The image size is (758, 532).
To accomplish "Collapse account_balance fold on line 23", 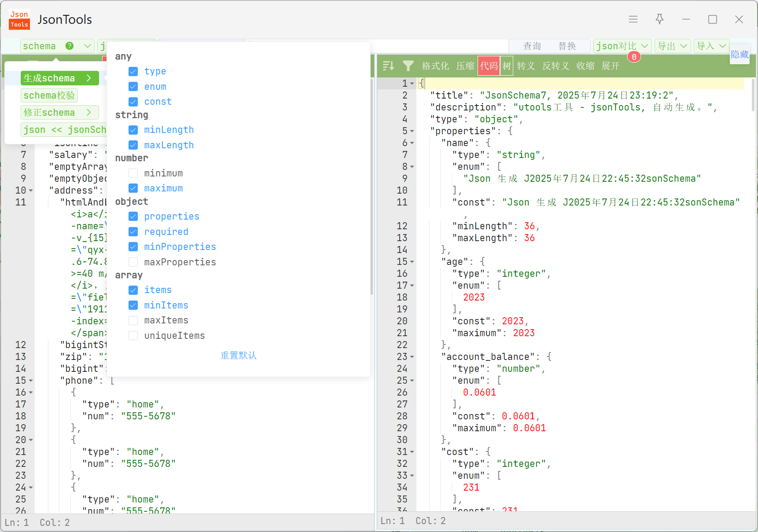I will coord(412,357).
